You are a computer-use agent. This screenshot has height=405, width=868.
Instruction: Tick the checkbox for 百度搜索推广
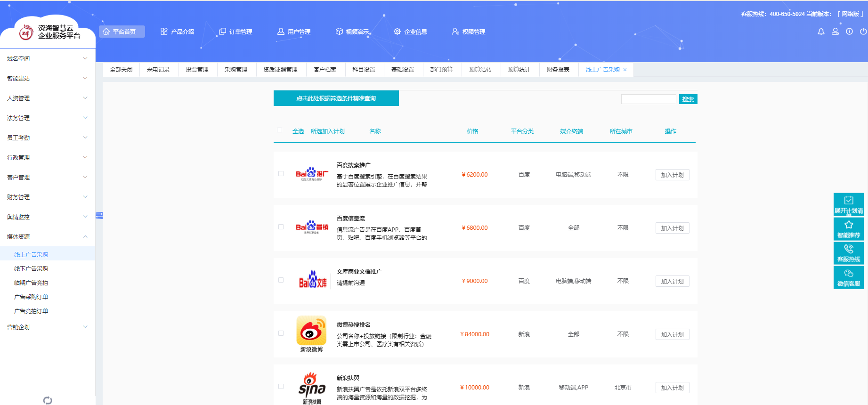tap(281, 174)
